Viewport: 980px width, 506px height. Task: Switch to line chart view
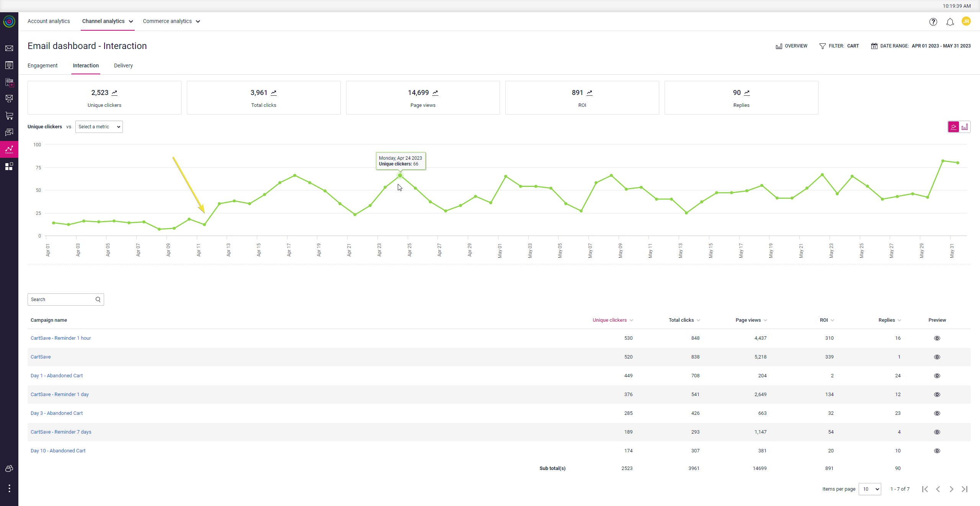(x=953, y=127)
